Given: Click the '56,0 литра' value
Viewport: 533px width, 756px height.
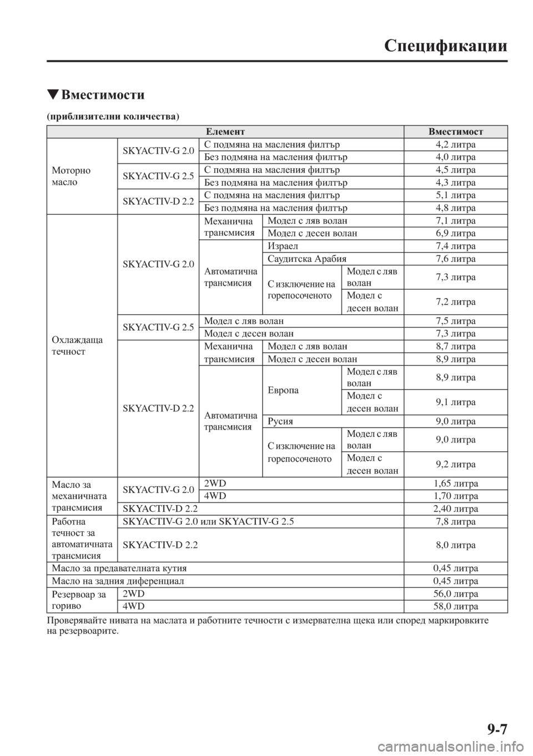Looking at the screenshot, I should 455,594.
